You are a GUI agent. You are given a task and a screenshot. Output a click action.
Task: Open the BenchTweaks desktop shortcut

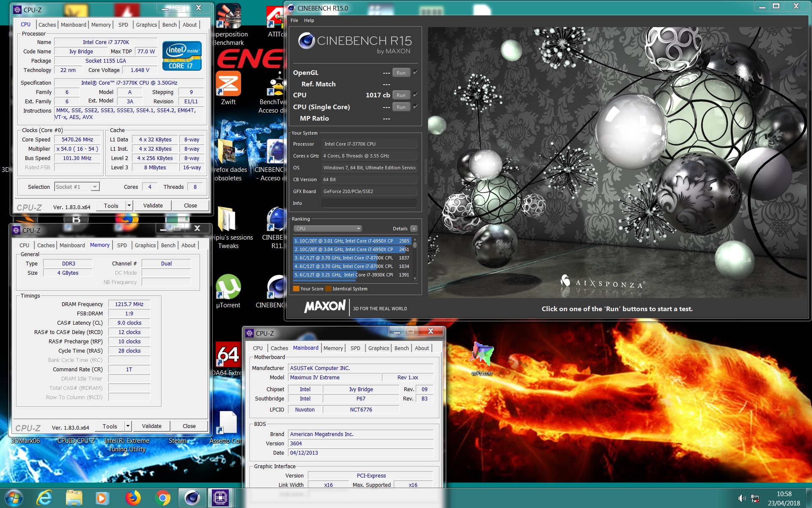273,92
